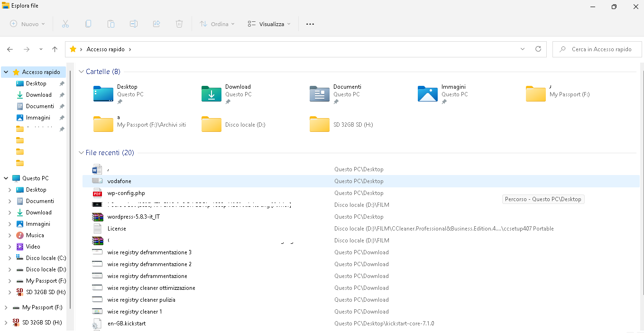
Task: Click the icon of en-GB.kickstart file
Action: [x=97, y=324]
